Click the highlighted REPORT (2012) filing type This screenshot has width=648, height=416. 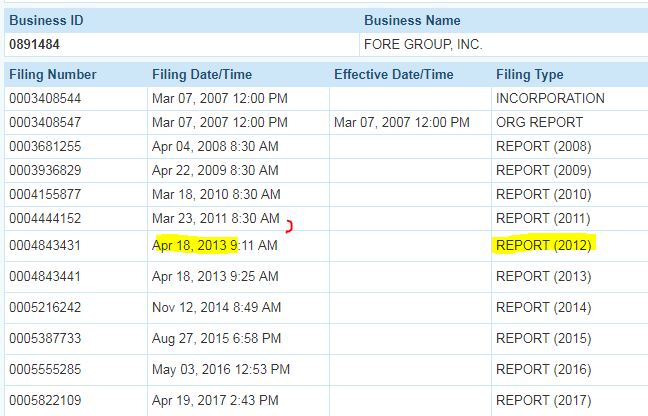(x=544, y=246)
